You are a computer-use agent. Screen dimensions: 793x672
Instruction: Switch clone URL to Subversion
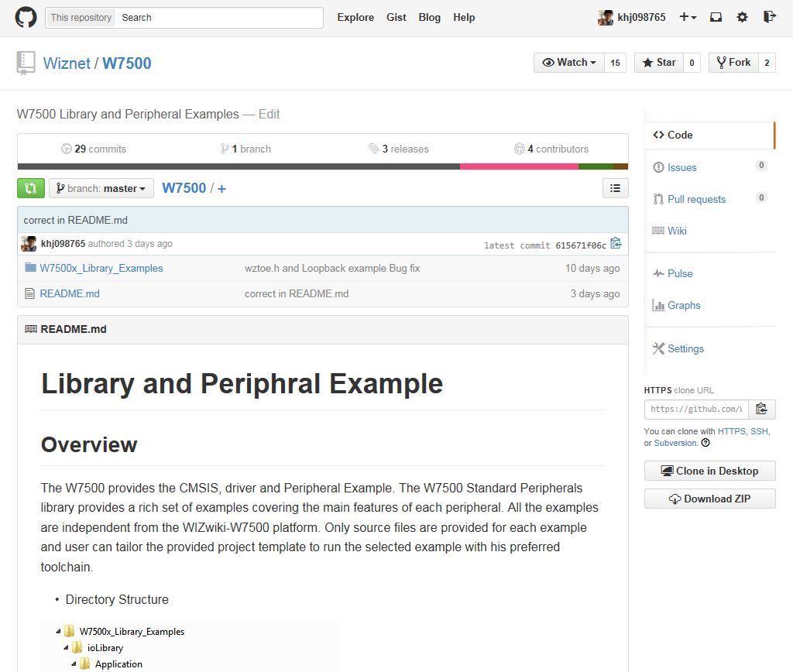(675, 443)
